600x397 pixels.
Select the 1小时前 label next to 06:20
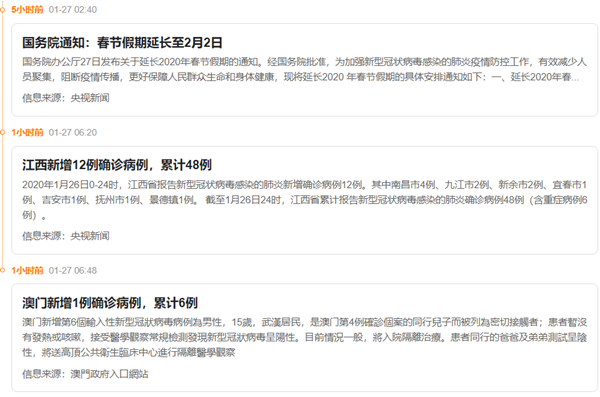pos(27,132)
